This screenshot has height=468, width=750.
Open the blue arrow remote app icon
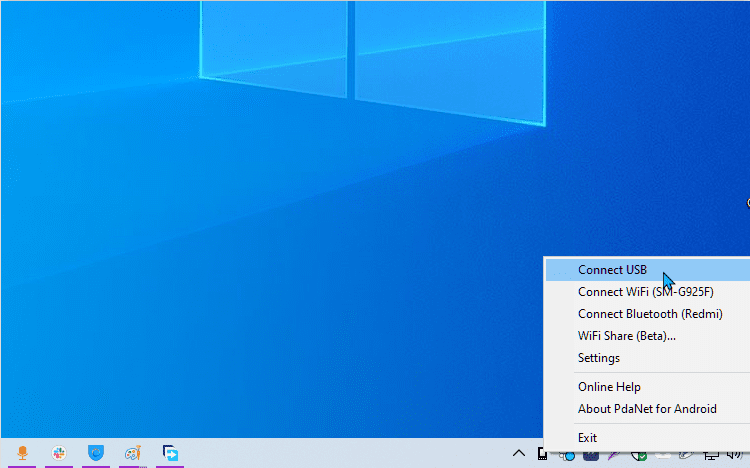pyautogui.click(x=170, y=453)
